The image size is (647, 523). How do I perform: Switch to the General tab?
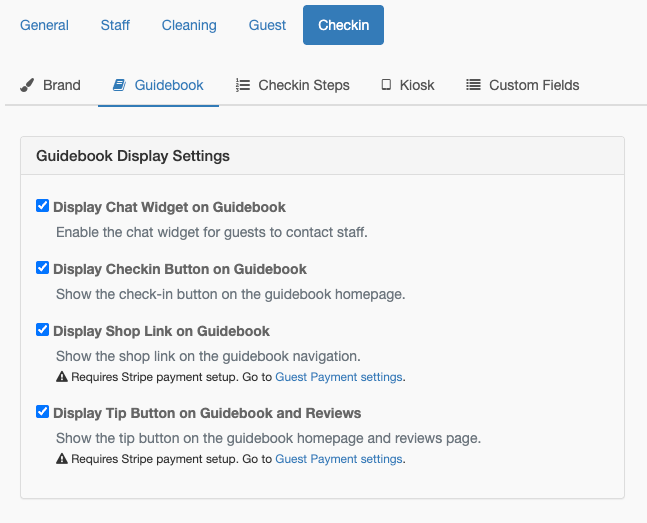click(x=44, y=25)
